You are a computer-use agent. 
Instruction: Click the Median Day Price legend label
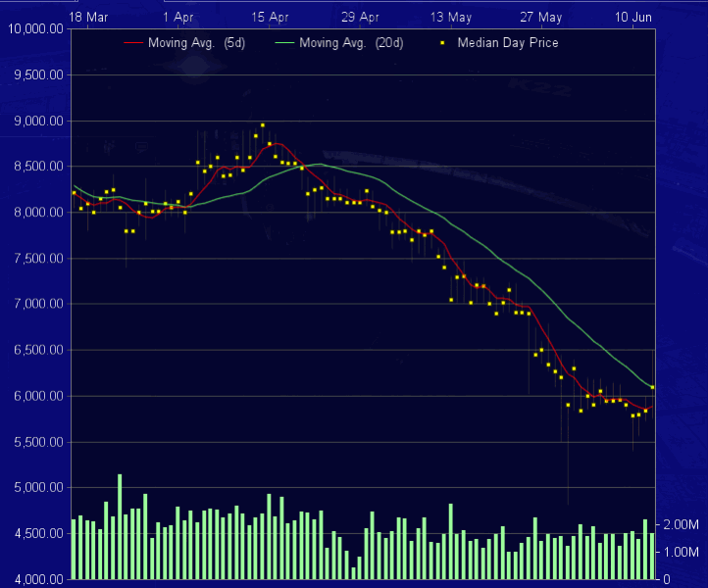point(508,43)
